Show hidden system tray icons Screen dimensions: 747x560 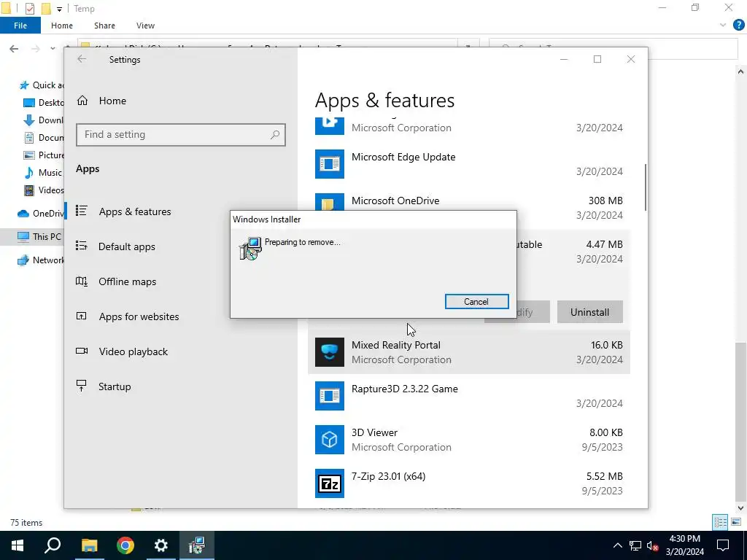pyautogui.click(x=617, y=545)
